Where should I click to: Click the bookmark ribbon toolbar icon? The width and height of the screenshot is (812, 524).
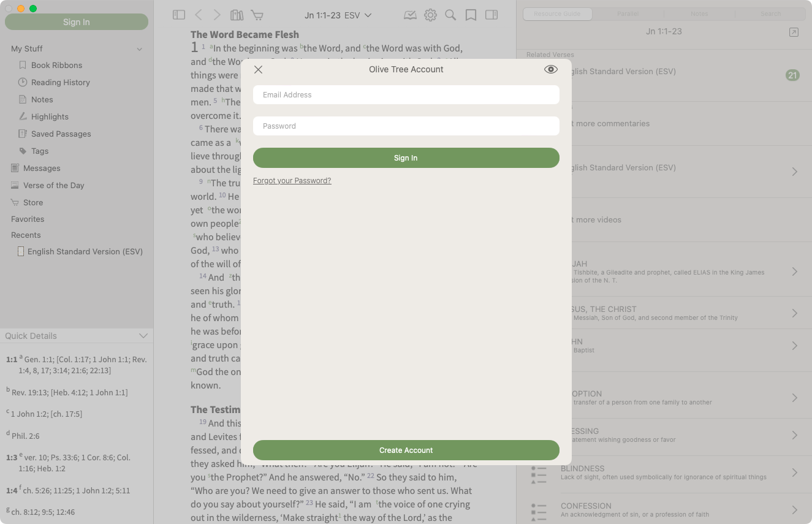[x=471, y=15]
